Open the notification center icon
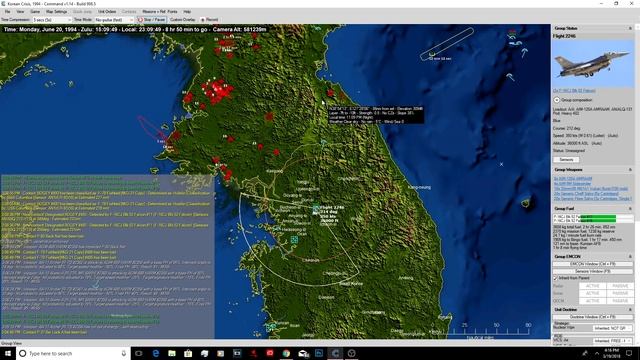Screen dimensions: 640x360 629,353
